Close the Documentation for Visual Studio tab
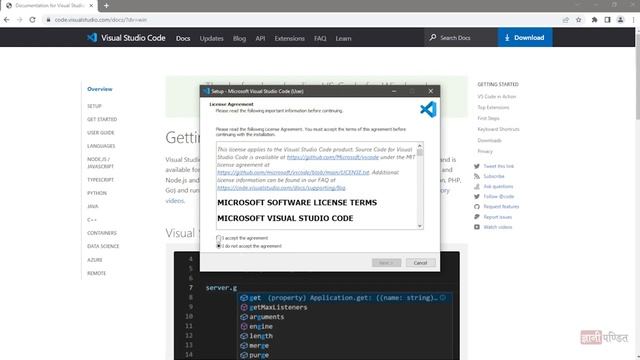 pos(91,6)
